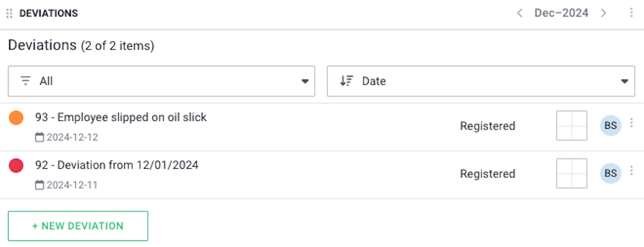Open the All filter dropdown

tap(162, 81)
